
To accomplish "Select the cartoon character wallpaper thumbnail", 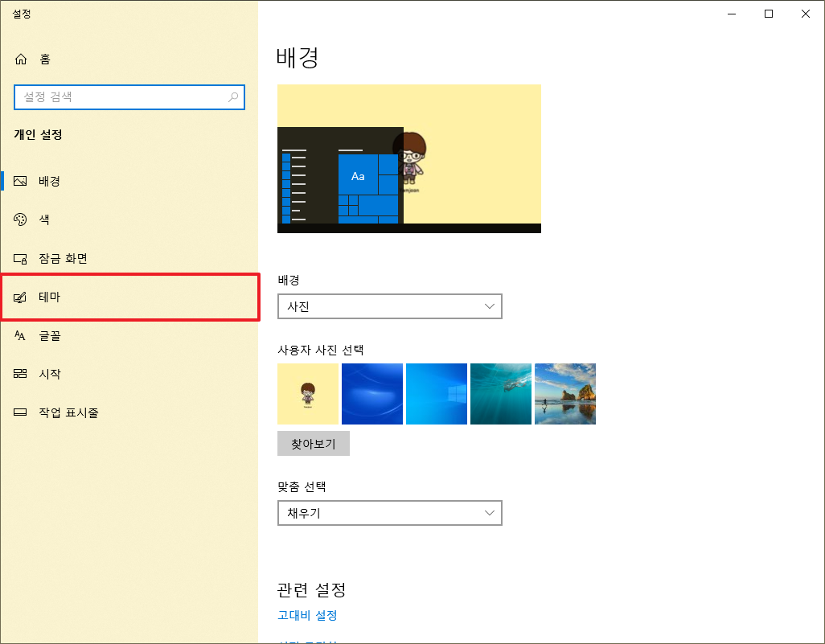I will (308, 394).
